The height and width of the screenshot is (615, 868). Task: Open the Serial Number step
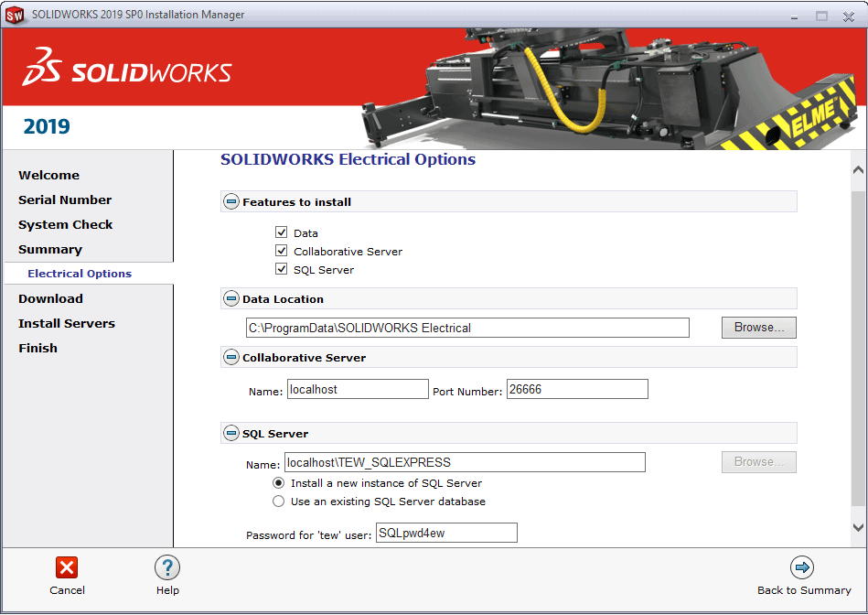coord(65,200)
